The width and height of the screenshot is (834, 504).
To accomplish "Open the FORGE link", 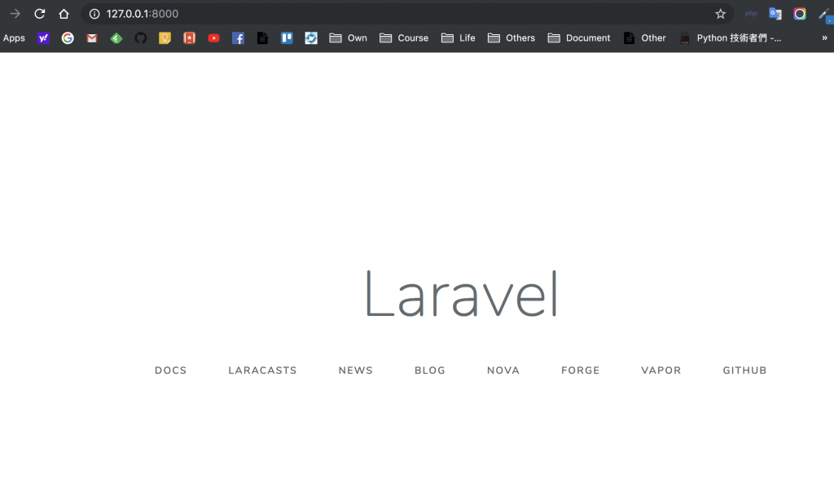I will (x=580, y=370).
